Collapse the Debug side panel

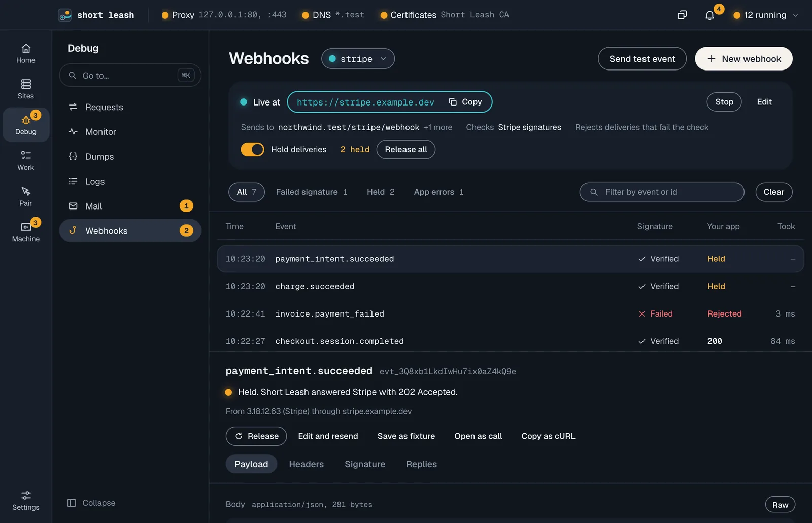tap(91, 503)
